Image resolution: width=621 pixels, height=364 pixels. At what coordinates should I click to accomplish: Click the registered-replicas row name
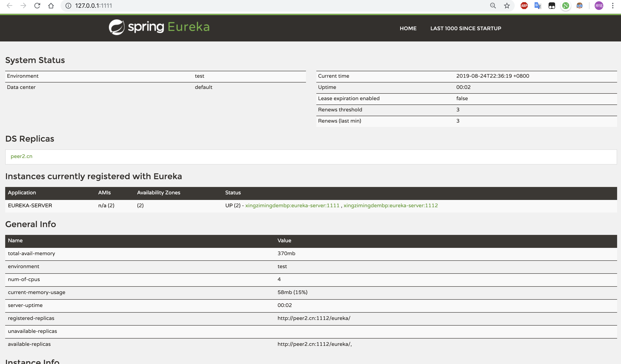pyautogui.click(x=31, y=318)
